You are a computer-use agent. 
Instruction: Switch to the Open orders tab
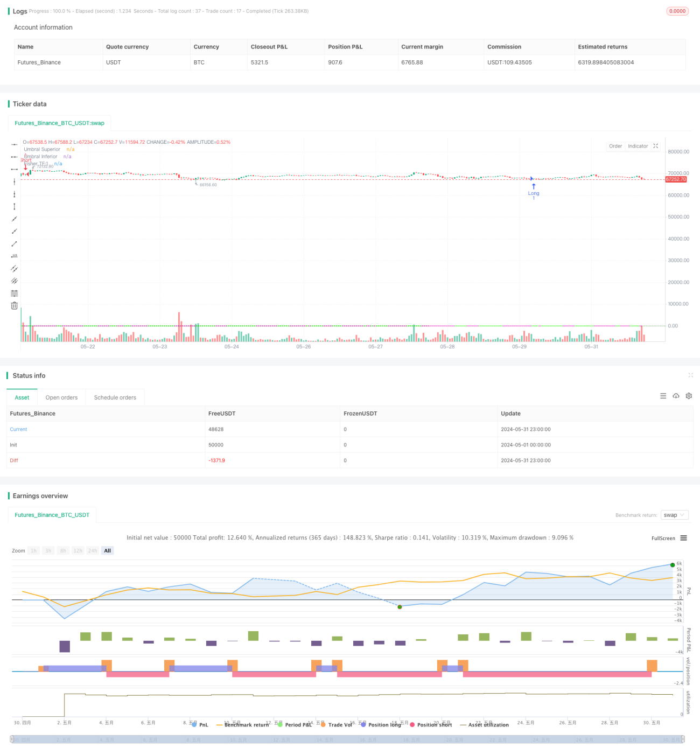[61, 397]
